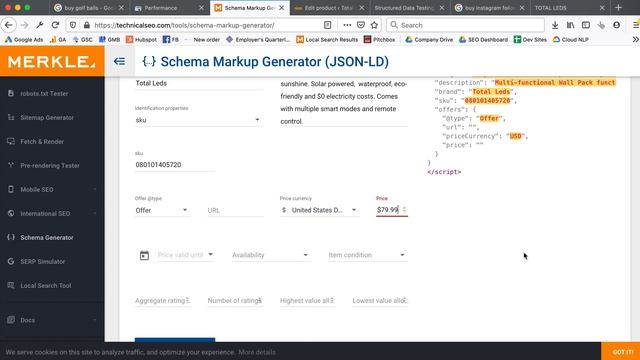Open the wrench developer tools icon

click(x=40, y=25)
